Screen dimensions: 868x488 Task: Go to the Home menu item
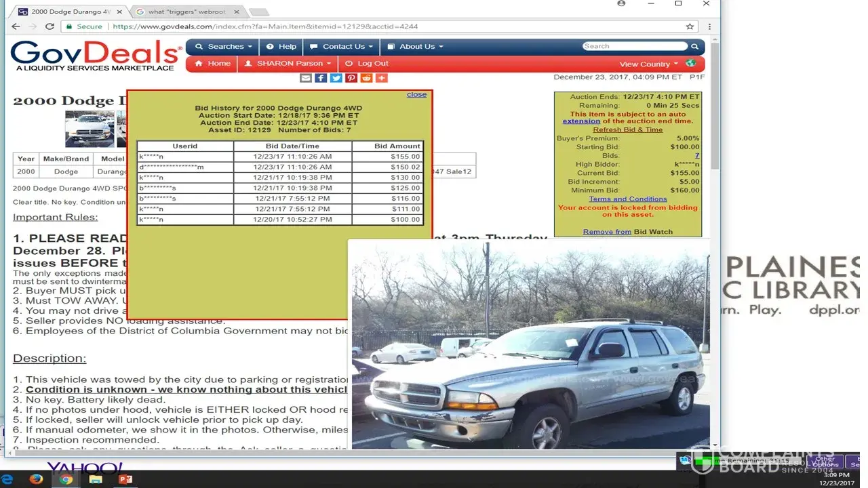(x=212, y=64)
